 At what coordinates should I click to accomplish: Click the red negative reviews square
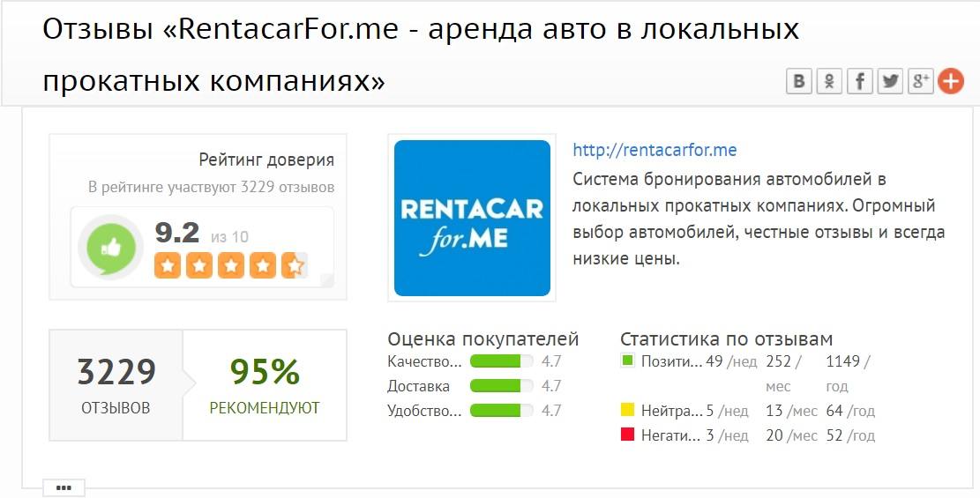coord(627,435)
